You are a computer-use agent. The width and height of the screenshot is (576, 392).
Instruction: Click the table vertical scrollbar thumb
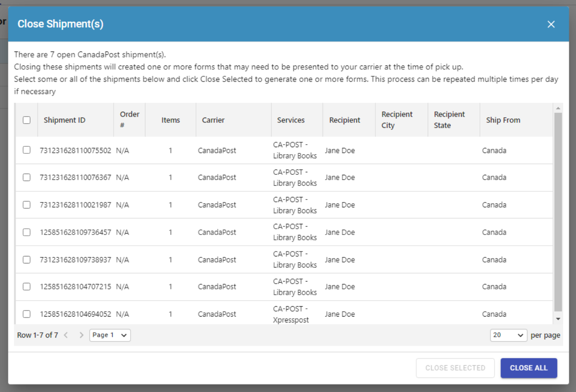pyautogui.click(x=558, y=212)
